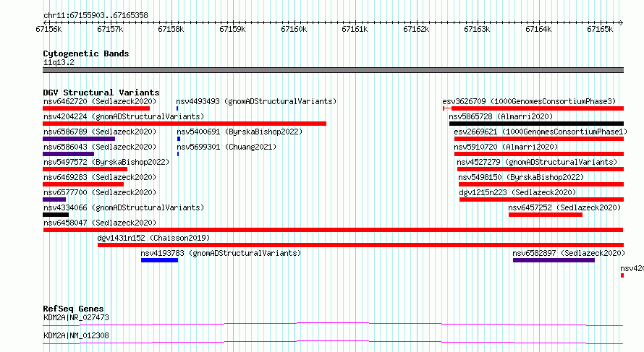Click the chr11:67155903..67165358 coordinate label
Viewport: 644px width, 352px height.
tap(96, 16)
